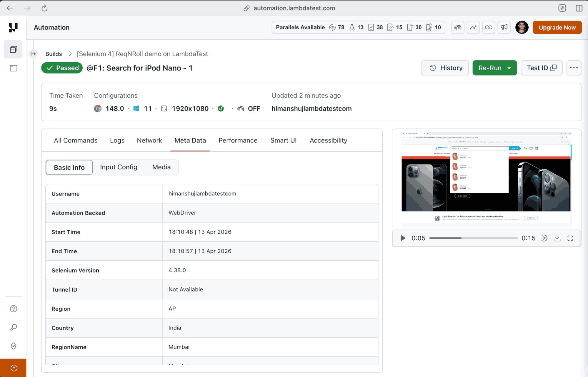This screenshot has height=377, width=588.
Task: Open the announcements megaphone panel
Action: pos(504,27)
